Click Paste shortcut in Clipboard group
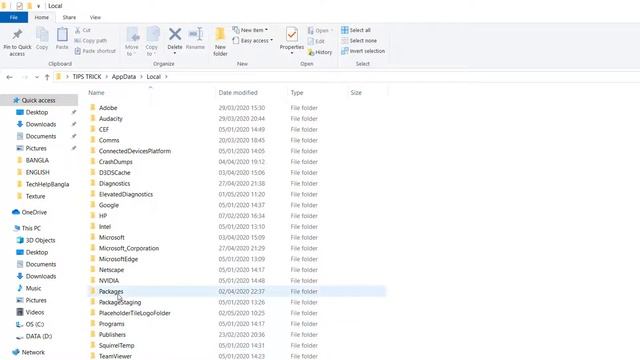Screen dimensions: 640x360 click(x=95, y=51)
